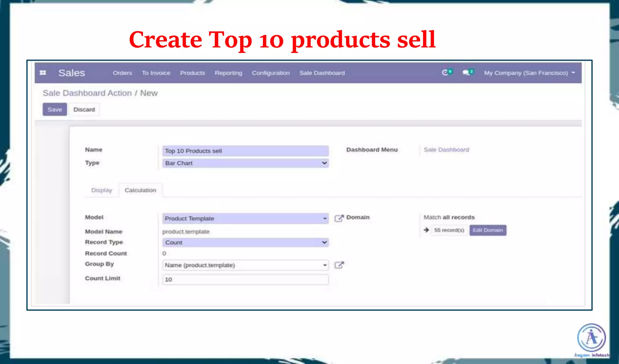Open Model external link icon
619x364 pixels.
click(339, 218)
